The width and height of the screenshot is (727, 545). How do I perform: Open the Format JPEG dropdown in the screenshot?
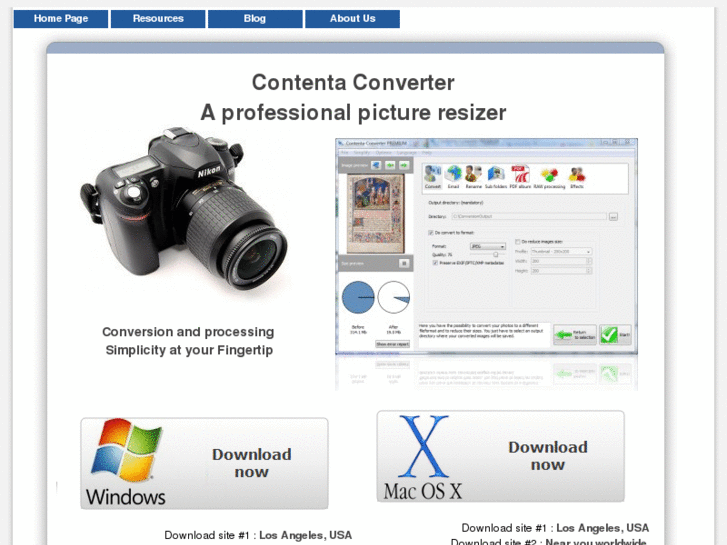(488, 246)
